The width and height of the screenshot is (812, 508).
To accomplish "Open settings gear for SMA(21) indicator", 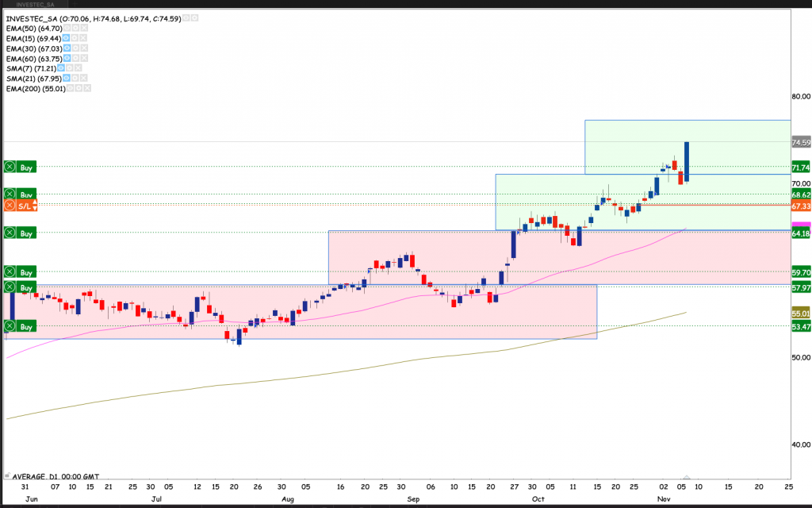I will point(75,79).
